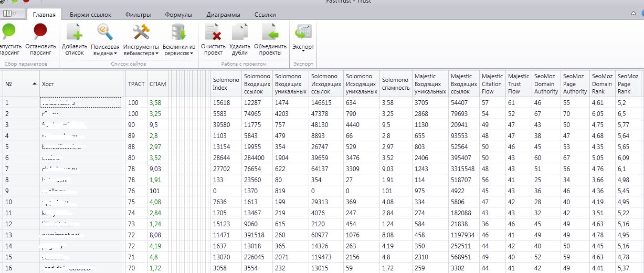Select the first row host cell

tap(80, 102)
